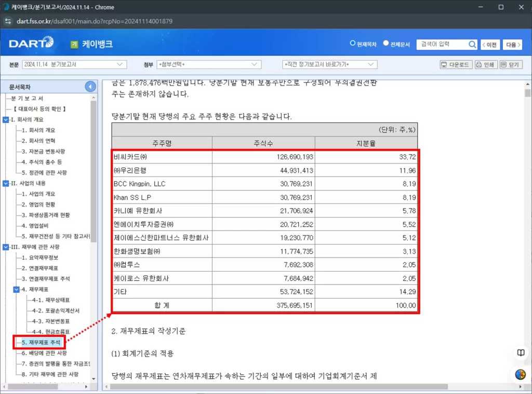Screen dimensions: 532x394
Task: Open 4-2. 포괄손익계산서 tree item
Action: pos(56,310)
